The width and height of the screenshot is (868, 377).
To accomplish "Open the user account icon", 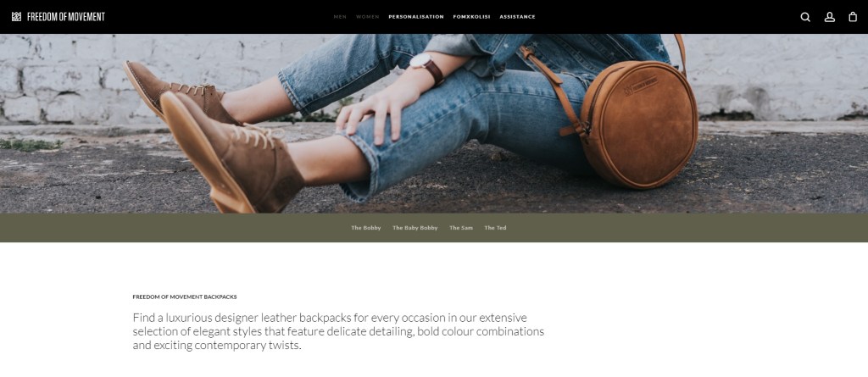I will coord(829,17).
